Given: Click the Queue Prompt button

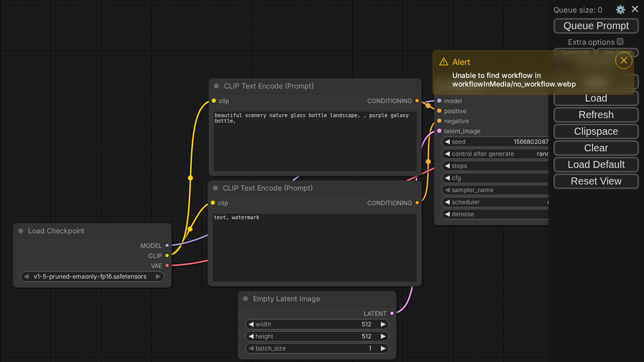Looking at the screenshot, I should tap(596, 26).
